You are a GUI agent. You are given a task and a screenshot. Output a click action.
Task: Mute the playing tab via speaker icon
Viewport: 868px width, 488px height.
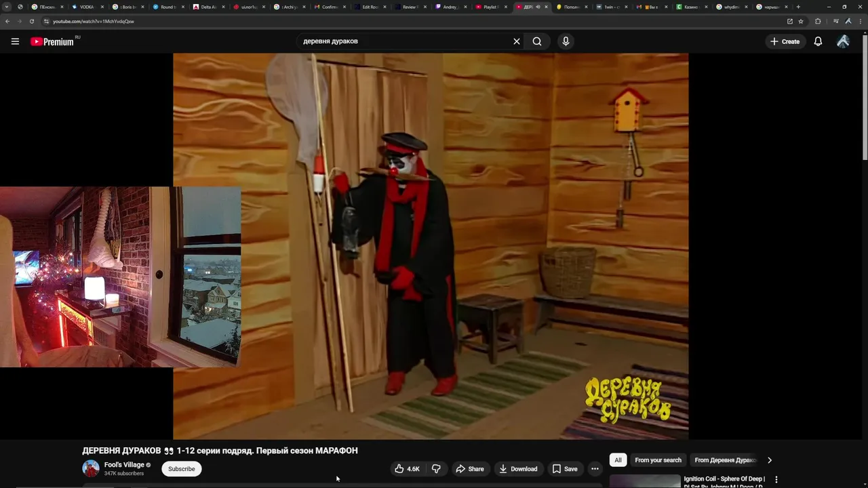click(x=538, y=7)
